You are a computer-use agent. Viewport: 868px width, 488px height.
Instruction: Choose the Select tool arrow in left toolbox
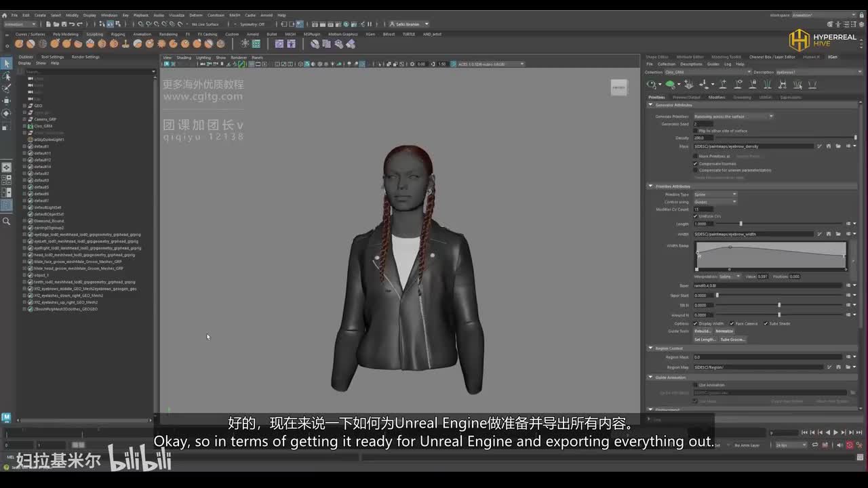[x=7, y=63]
